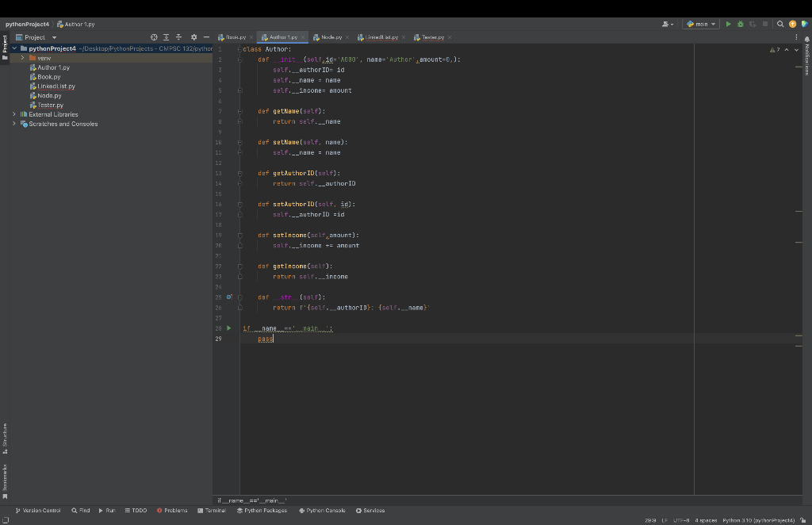Open Problems tool window
Image resolution: width=812 pixels, height=525 pixels.
click(172, 511)
